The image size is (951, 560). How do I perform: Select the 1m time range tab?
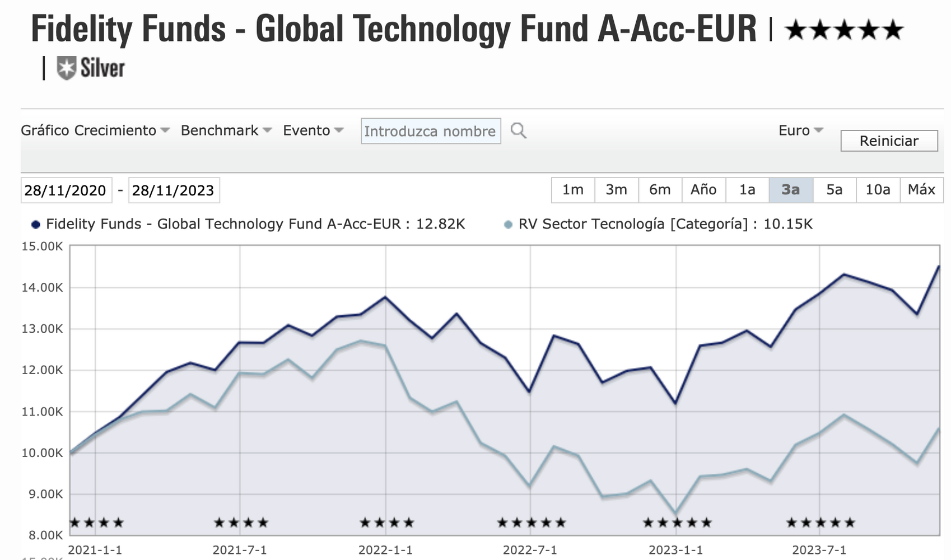(572, 190)
